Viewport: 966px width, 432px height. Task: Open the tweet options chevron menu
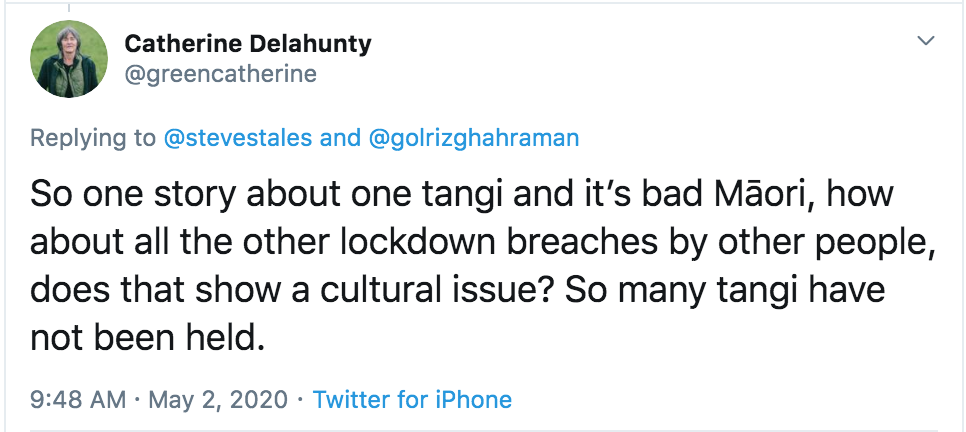(926, 41)
